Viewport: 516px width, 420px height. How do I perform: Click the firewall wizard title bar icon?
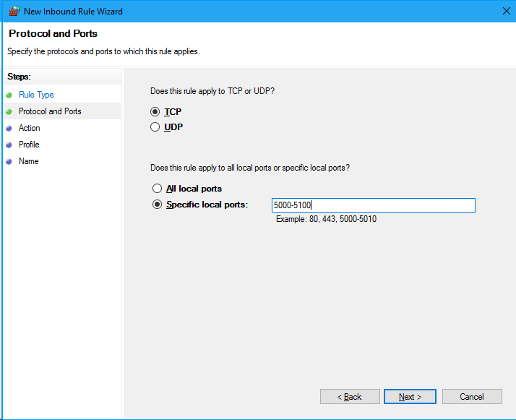pyautogui.click(x=14, y=11)
